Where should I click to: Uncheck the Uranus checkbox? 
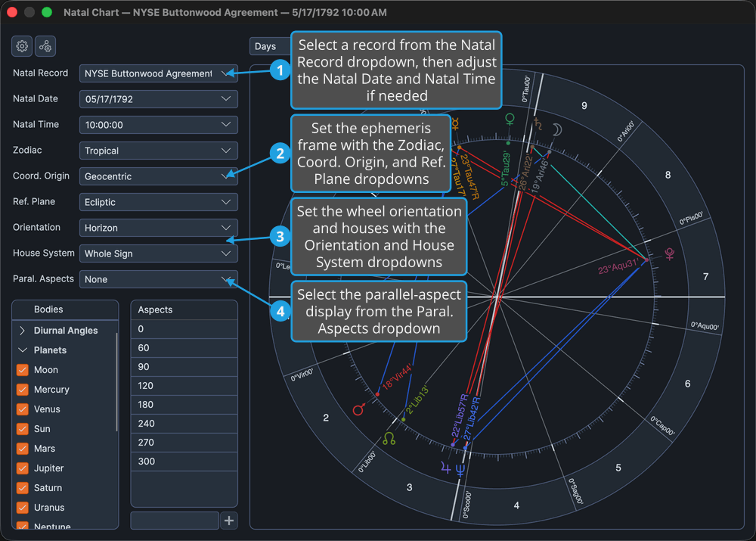tap(22, 508)
